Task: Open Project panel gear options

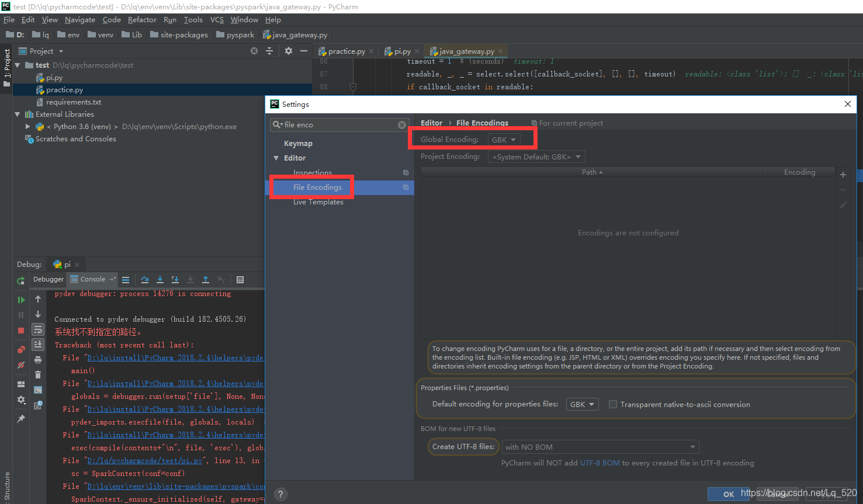Action: (289, 51)
